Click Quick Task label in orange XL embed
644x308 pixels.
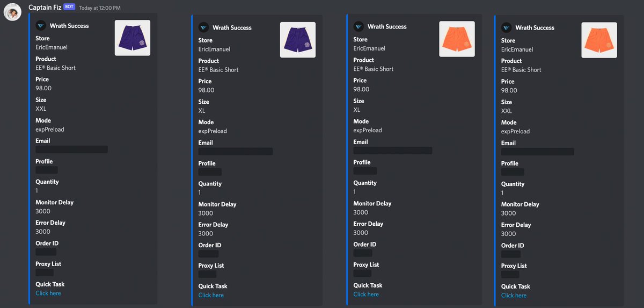click(368, 285)
